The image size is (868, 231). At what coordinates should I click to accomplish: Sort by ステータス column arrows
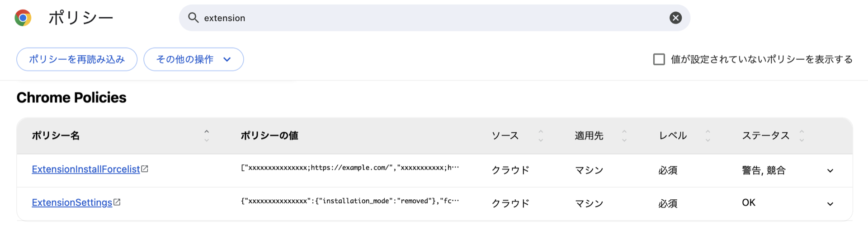[802, 135]
